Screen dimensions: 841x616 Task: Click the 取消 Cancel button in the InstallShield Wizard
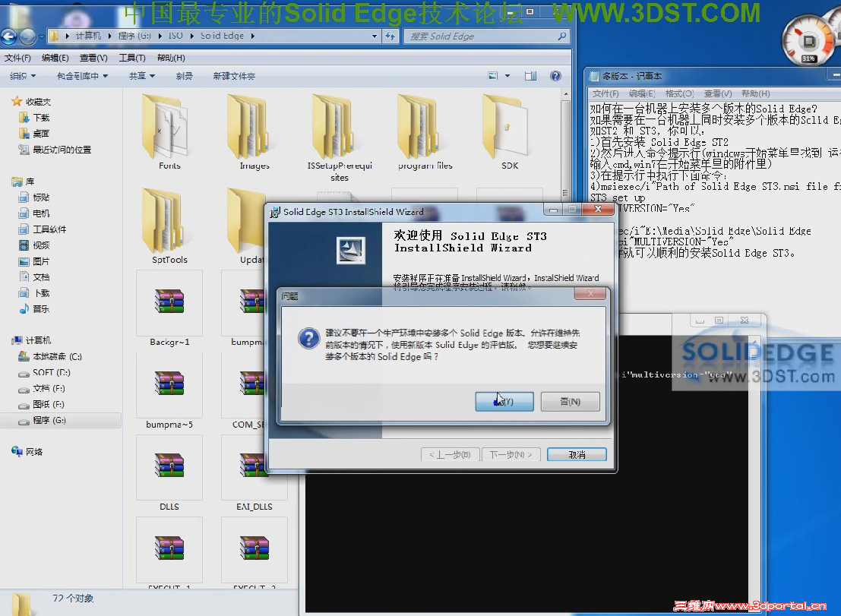pyautogui.click(x=577, y=455)
